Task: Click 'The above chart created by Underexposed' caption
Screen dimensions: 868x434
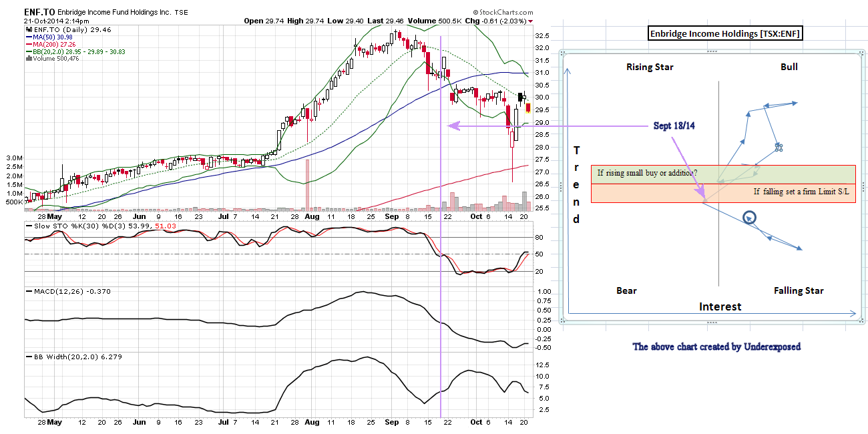Action: (x=716, y=347)
